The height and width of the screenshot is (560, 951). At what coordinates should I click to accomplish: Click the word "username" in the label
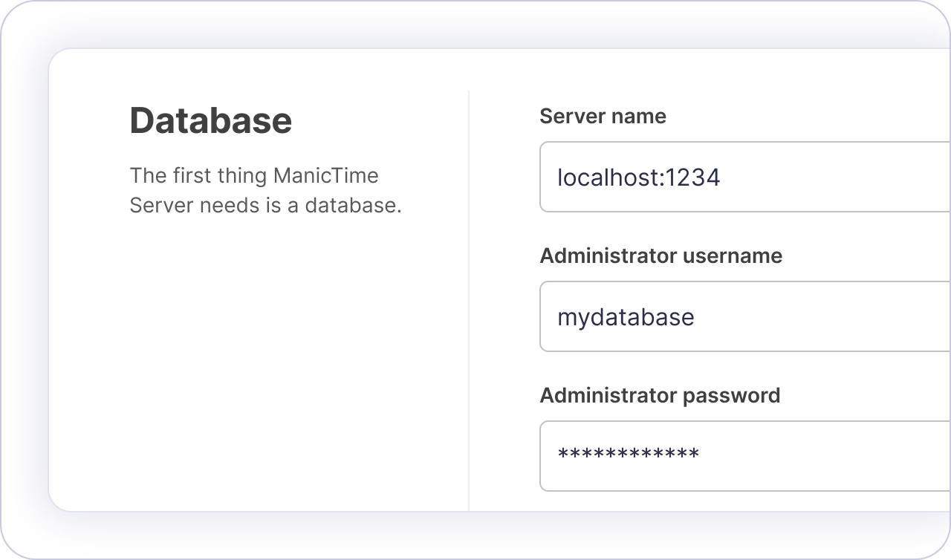click(733, 256)
